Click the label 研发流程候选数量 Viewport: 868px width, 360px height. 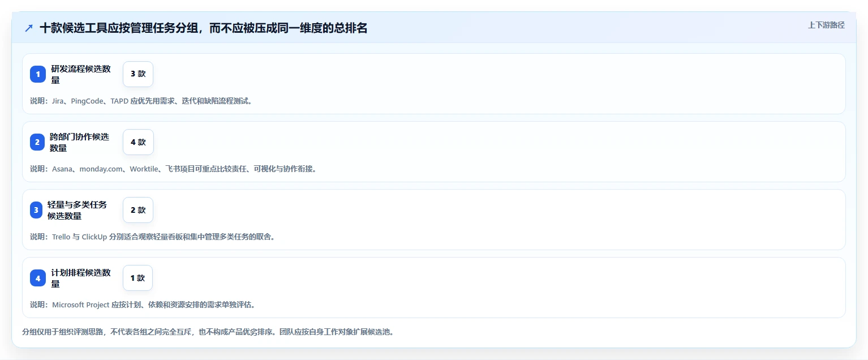pos(81,74)
